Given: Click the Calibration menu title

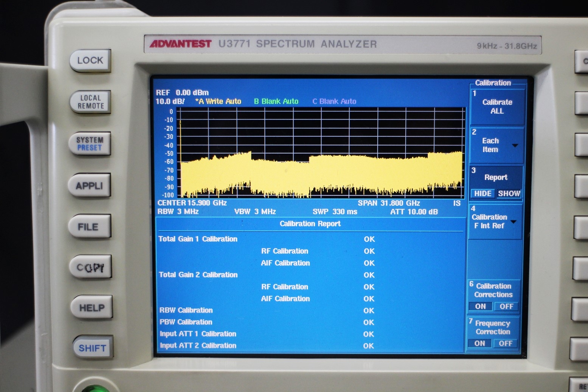Looking at the screenshot, I should [x=493, y=83].
